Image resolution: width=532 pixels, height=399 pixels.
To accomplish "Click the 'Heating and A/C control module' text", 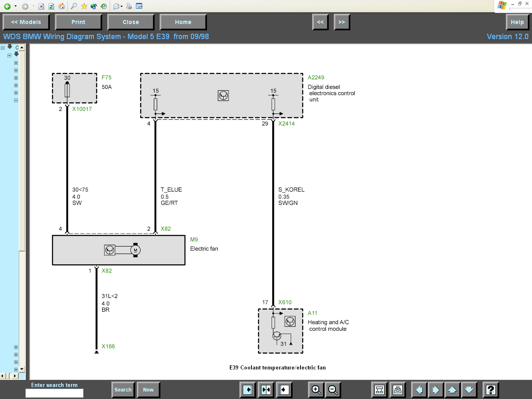I will click(x=328, y=325).
